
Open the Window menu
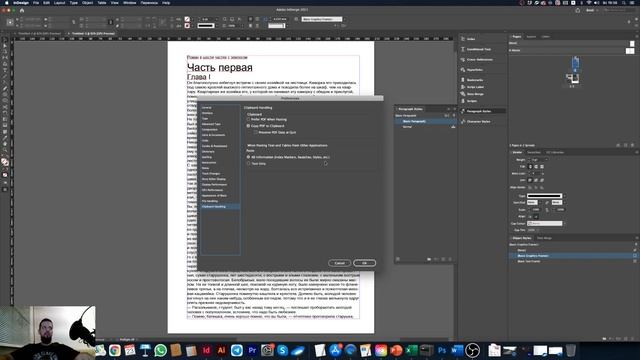[130, 2]
